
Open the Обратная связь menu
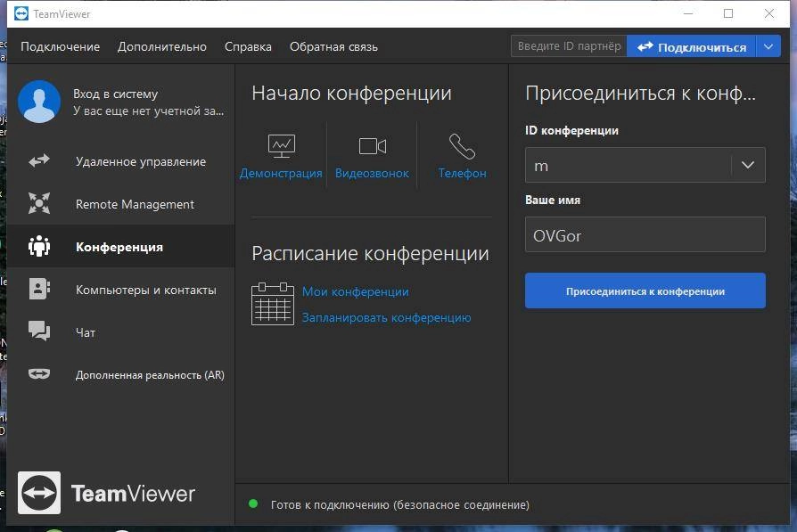pyautogui.click(x=334, y=46)
